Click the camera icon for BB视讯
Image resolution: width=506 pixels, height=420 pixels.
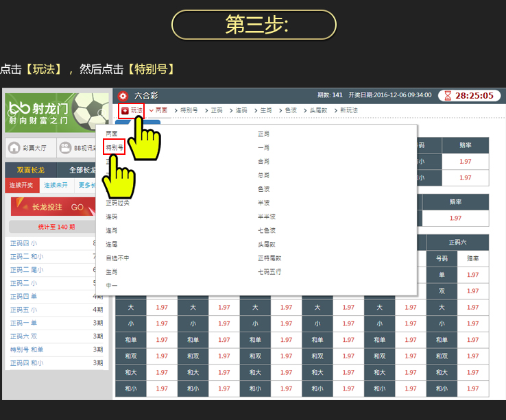point(65,147)
